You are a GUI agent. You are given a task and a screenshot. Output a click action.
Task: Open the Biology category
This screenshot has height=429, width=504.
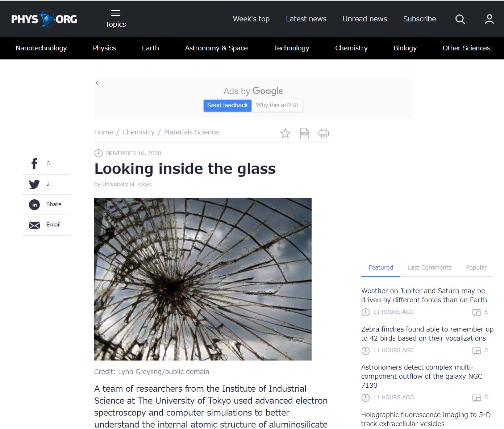click(x=405, y=48)
